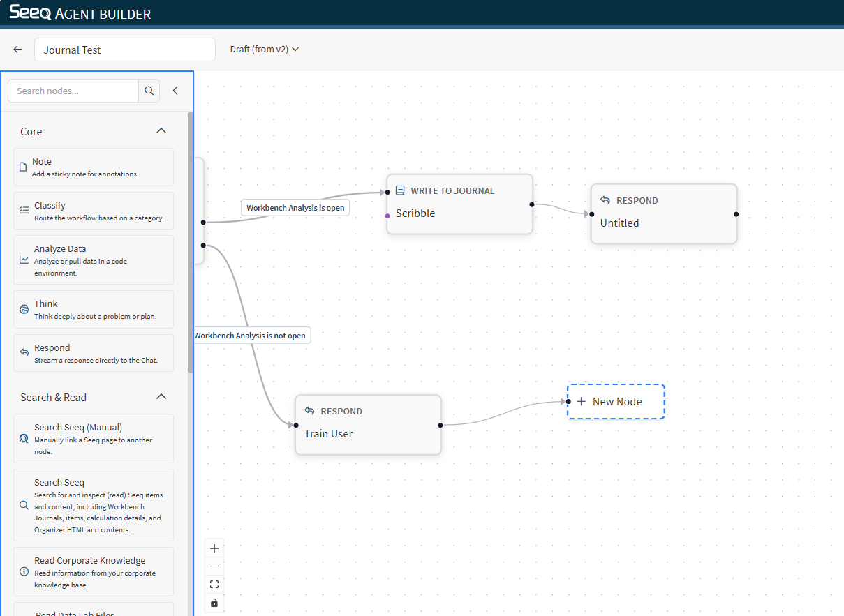
Task: Select the Analyze Data node item
Action: click(x=93, y=260)
